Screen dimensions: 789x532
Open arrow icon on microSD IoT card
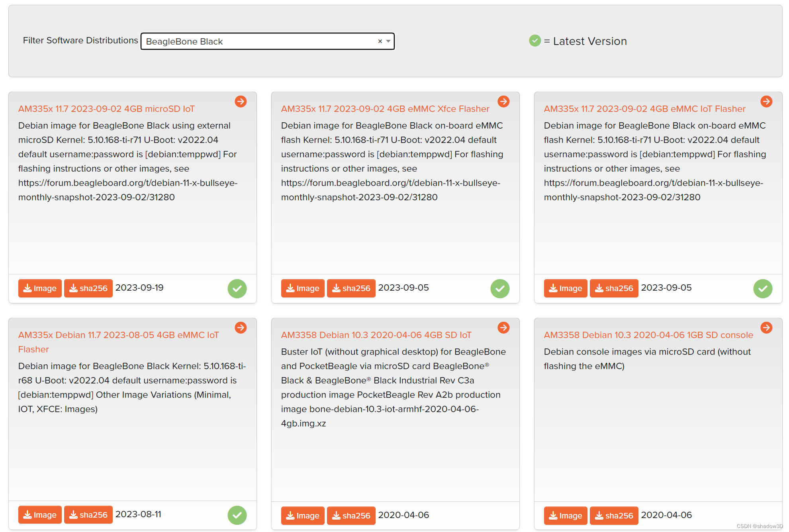pos(241,102)
